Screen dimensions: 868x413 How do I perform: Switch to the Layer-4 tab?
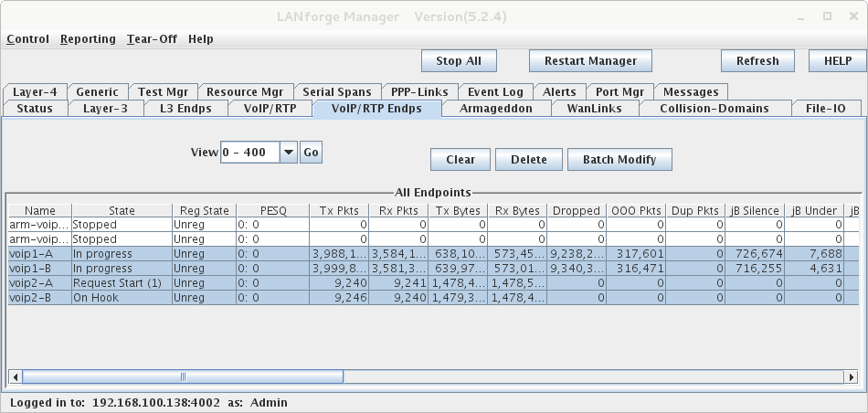[35, 92]
